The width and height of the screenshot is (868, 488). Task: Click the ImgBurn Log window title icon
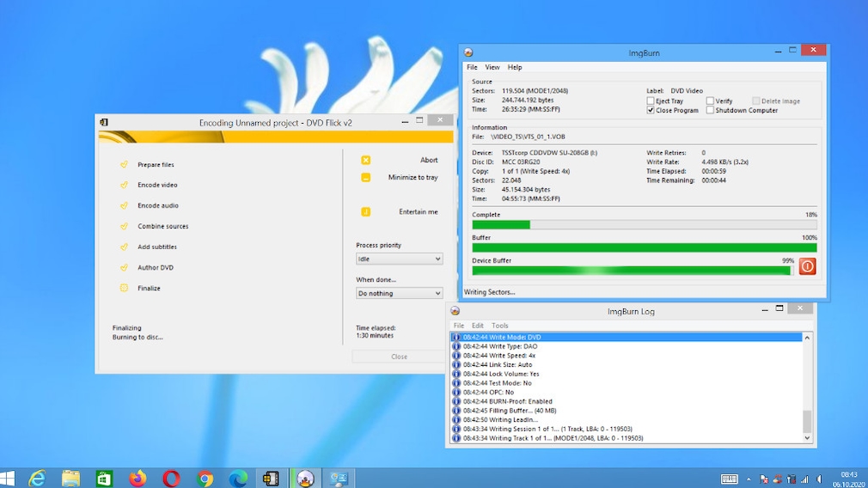point(455,311)
